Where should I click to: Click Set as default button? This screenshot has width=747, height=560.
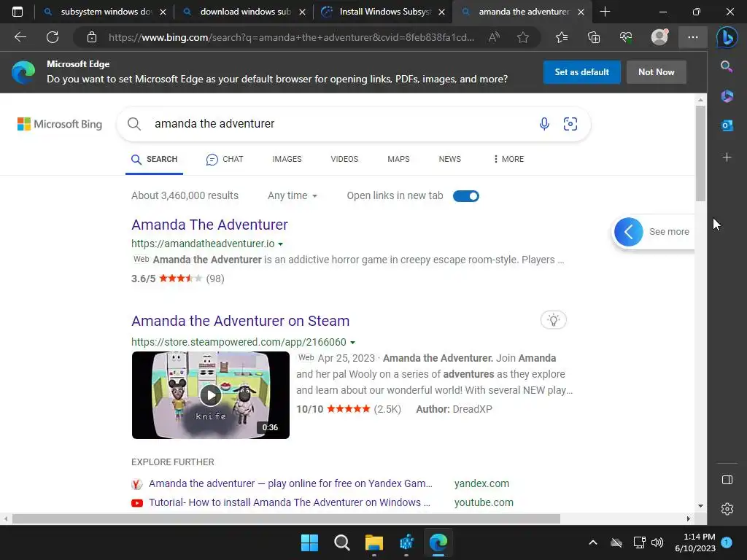pyautogui.click(x=581, y=72)
